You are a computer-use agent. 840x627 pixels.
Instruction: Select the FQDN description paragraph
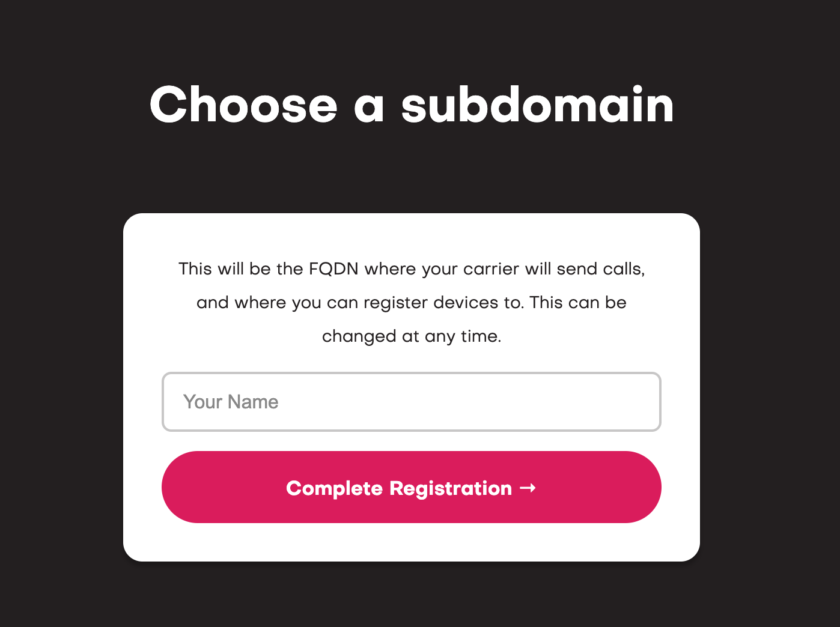pyautogui.click(x=411, y=302)
